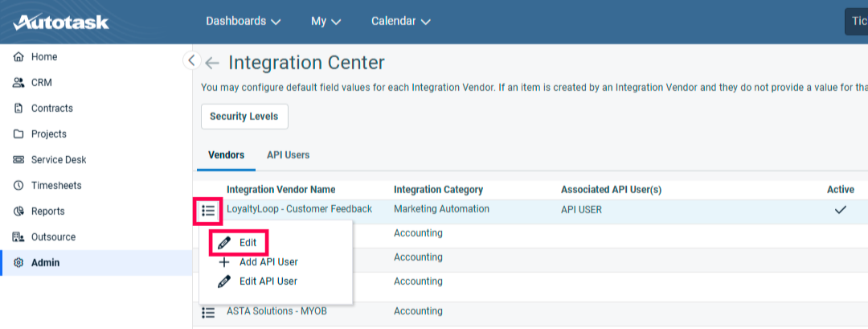
Task: Select the Service Desk sidebar icon
Action: (18, 160)
